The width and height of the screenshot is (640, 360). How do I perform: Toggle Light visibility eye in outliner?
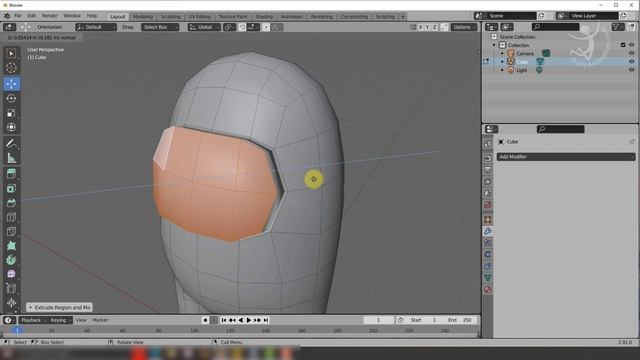pyautogui.click(x=631, y=70)
